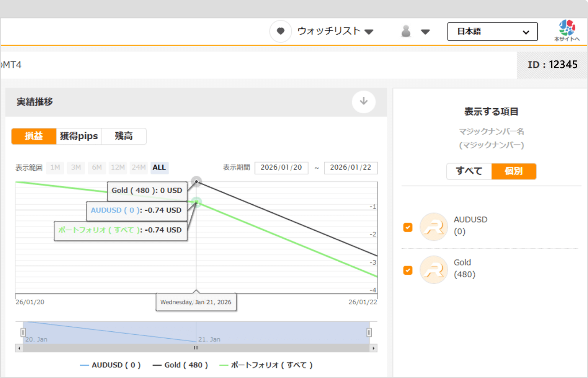Click the right arrow on the chart scrollbar
The height and width of the screenshot is (378, 588).
click(374, 348)
